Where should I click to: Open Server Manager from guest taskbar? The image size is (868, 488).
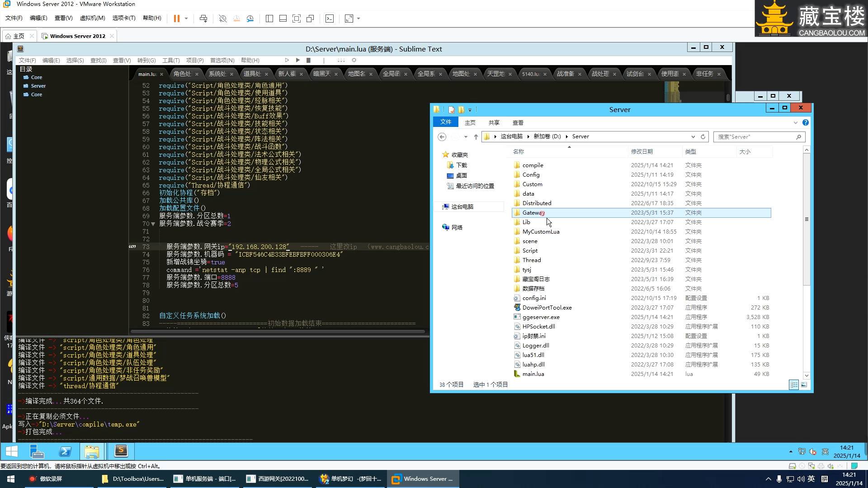[37, 451]
